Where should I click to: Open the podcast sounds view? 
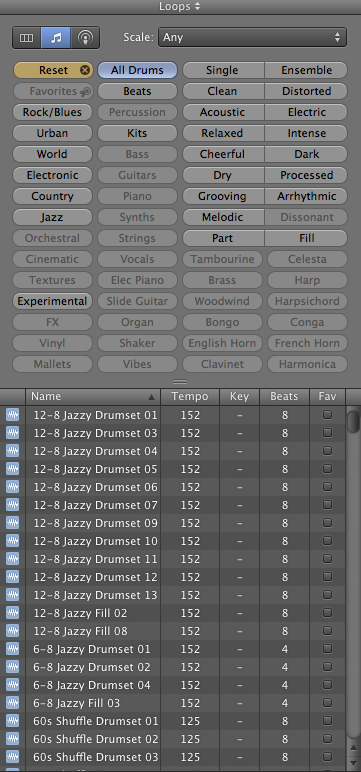pyautogui.click(x=85, y=38)
